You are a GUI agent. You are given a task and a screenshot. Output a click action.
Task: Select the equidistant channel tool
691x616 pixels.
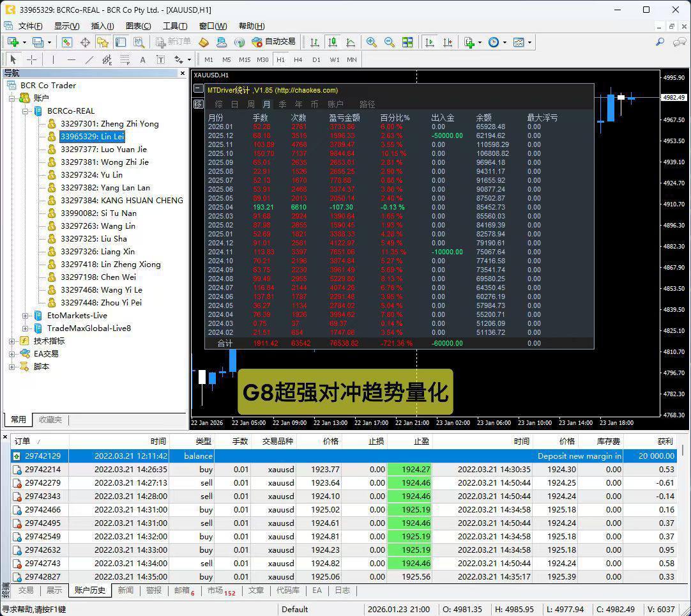pos(107,59)
